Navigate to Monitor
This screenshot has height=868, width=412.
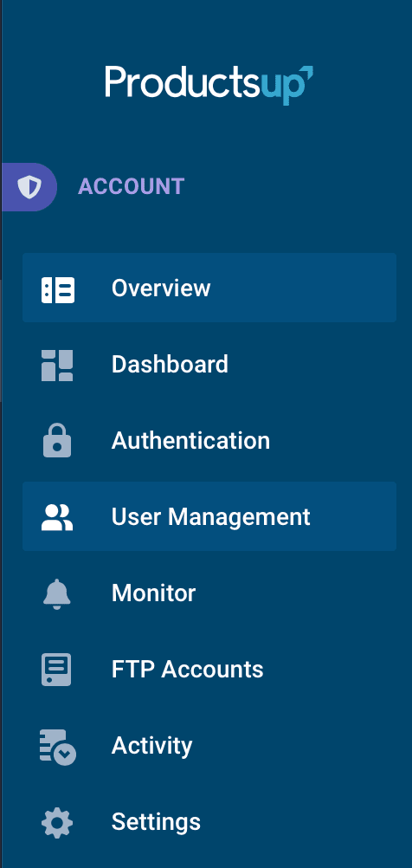[x=154, y=593]
